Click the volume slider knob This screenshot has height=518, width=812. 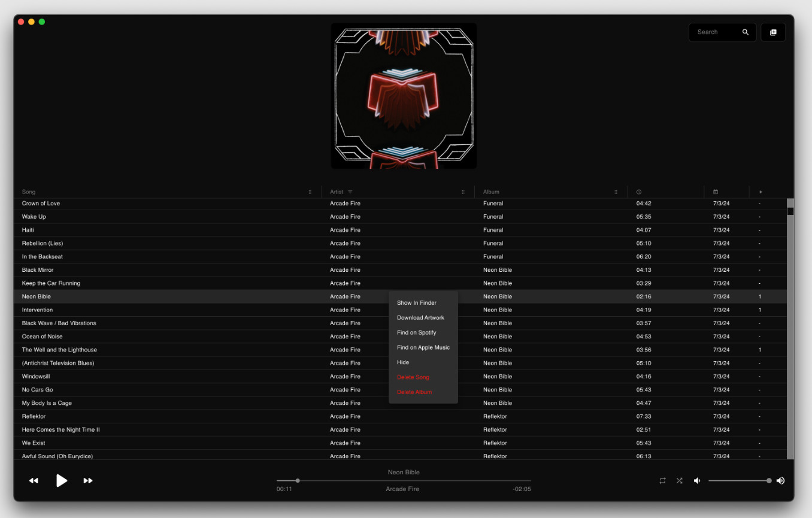[x=769, y=480]
